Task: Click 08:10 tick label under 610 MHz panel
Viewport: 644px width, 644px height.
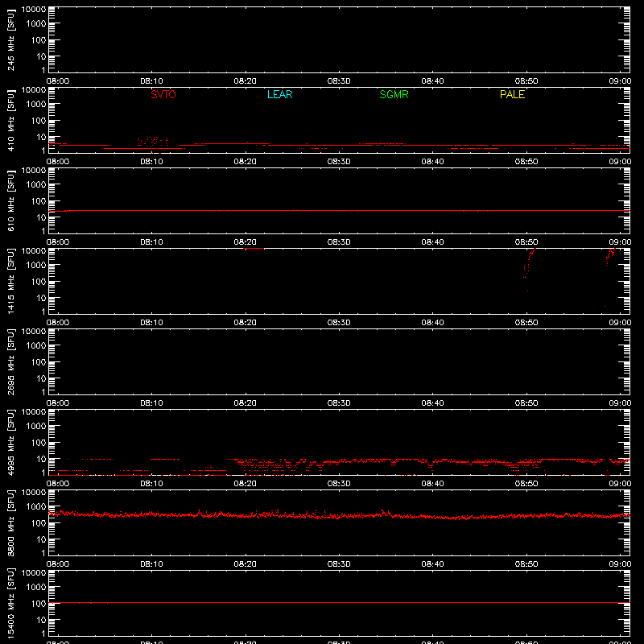Action: 151,242
